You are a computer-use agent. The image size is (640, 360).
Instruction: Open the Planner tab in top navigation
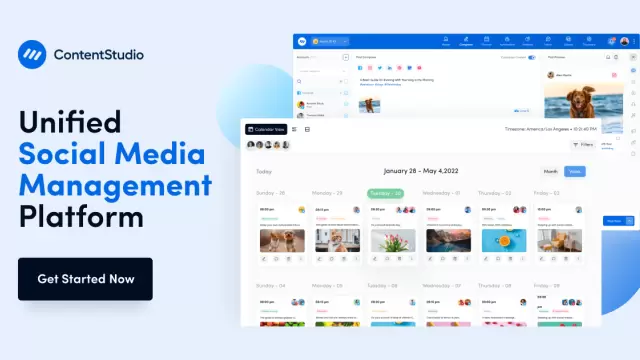pyautogui.click(x=487, y=41)
